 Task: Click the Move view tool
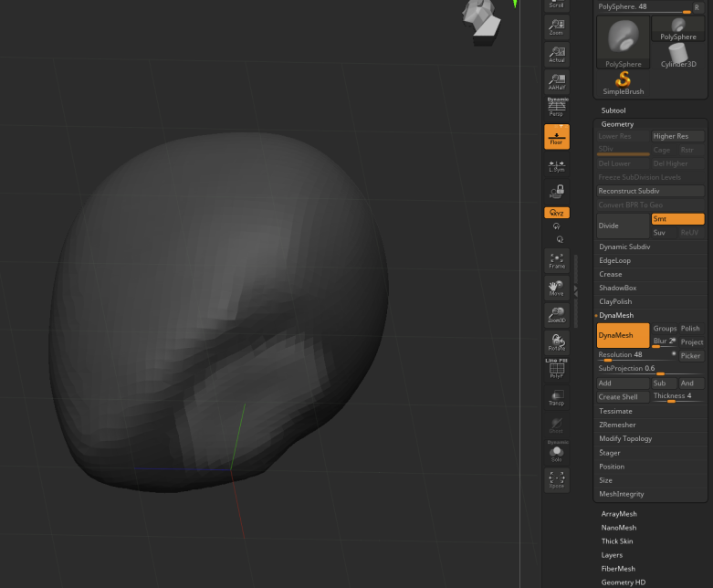click(x=557, y=289)
